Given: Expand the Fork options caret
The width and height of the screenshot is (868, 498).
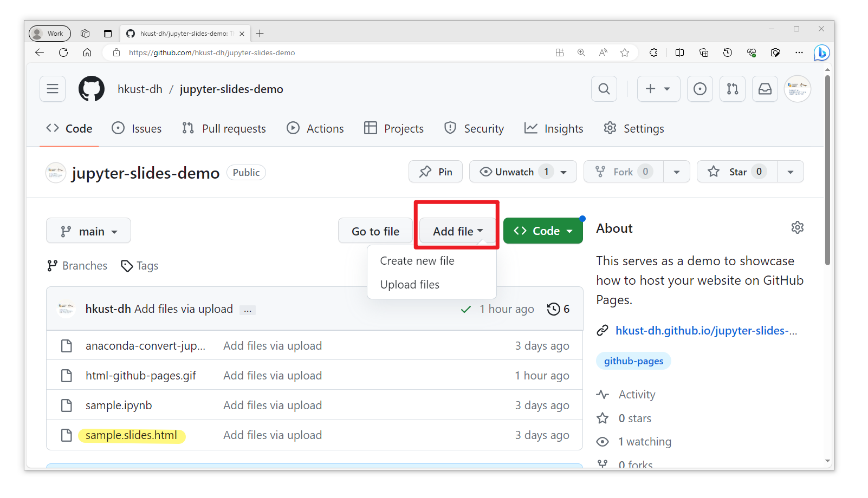Looking at the screenshot, I should (x=676, y=172).
